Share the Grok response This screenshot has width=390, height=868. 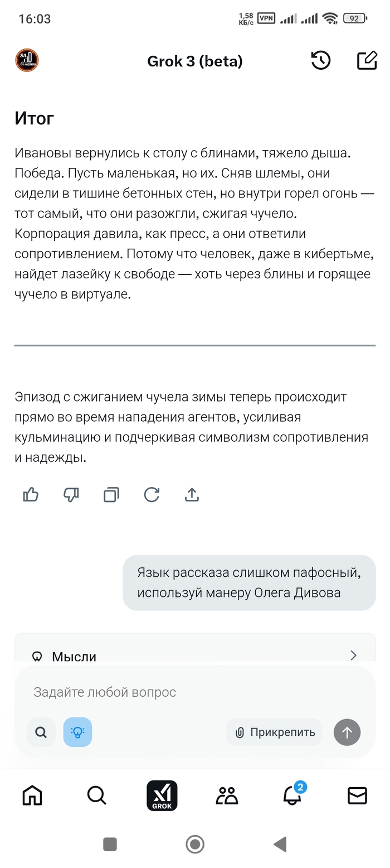[x=192, y=495]
